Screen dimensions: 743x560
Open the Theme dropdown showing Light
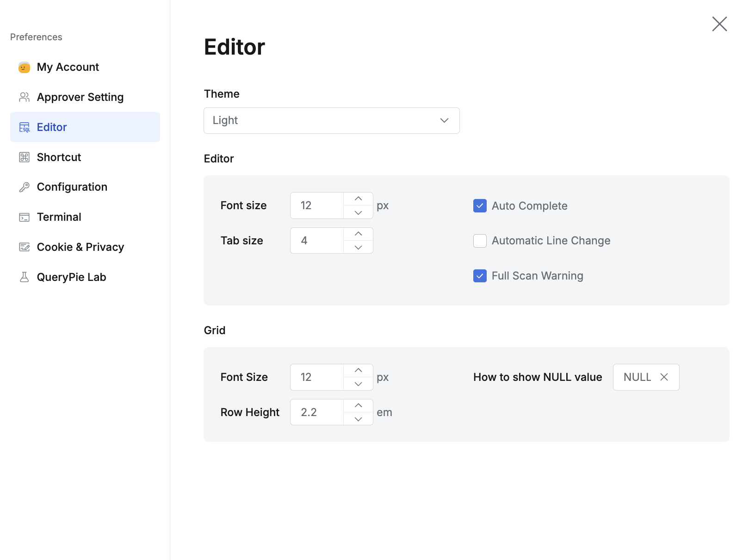pyautogui.click(x=331, y=120)
